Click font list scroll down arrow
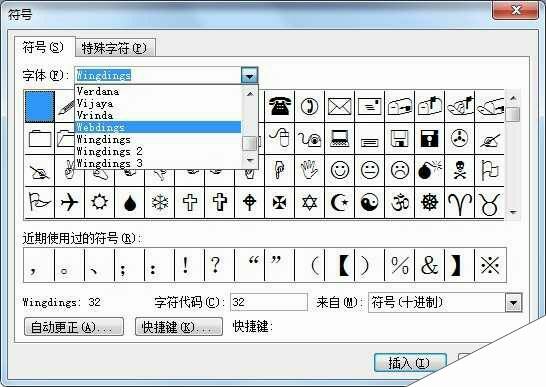This screenshot has width=546, height=387. pos(250,160)
